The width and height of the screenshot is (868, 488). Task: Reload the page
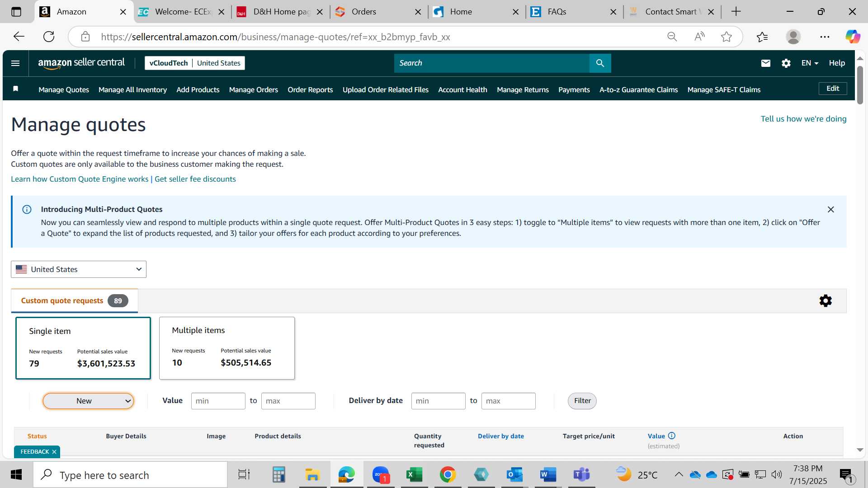tap(49, 37)
